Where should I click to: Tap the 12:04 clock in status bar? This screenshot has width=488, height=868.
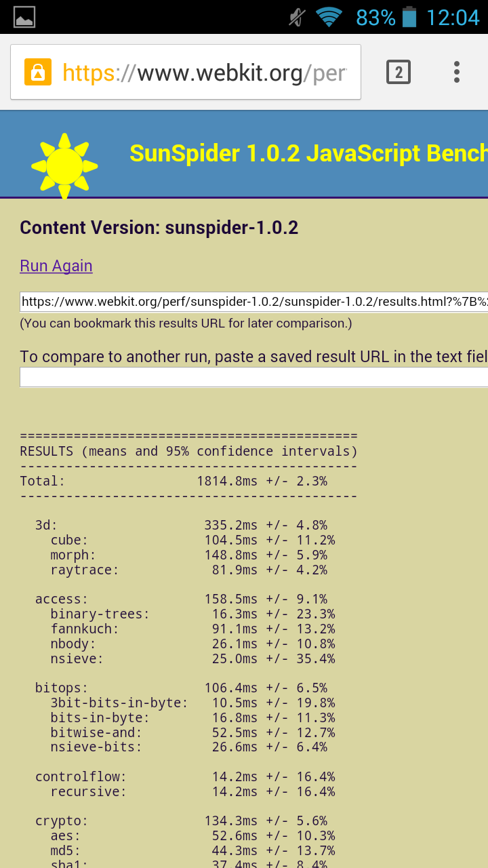453,17
